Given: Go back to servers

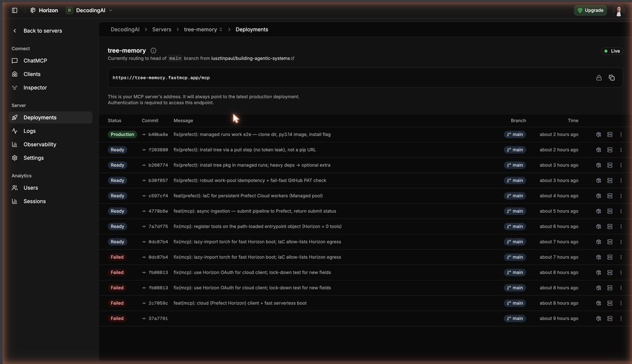Looking at the screenshot, I should (x=37, y=31).
